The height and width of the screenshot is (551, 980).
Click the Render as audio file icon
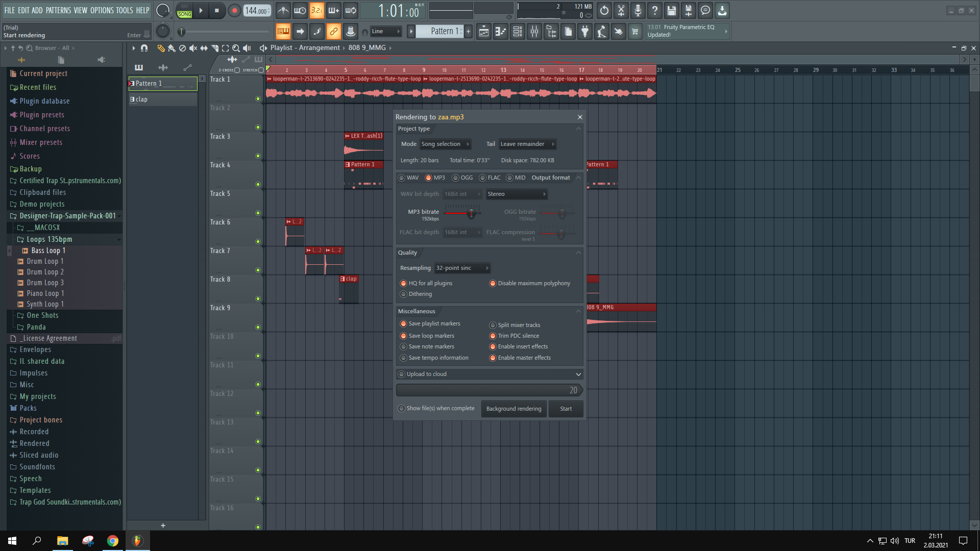pyautogui.click(x=689, y=10)
